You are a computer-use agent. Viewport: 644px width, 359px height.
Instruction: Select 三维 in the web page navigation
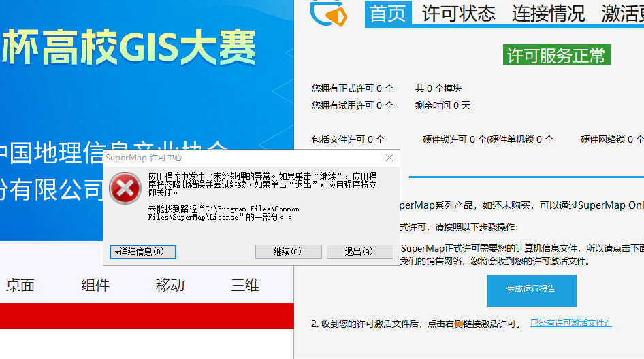245,285
